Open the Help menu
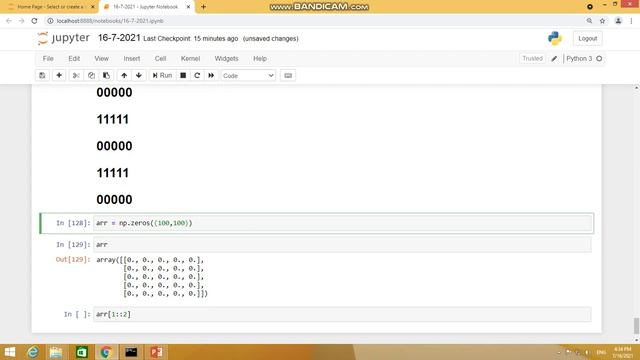Image resolution: width=640 pixels, height=360 pixels. [x=260, y=59]
